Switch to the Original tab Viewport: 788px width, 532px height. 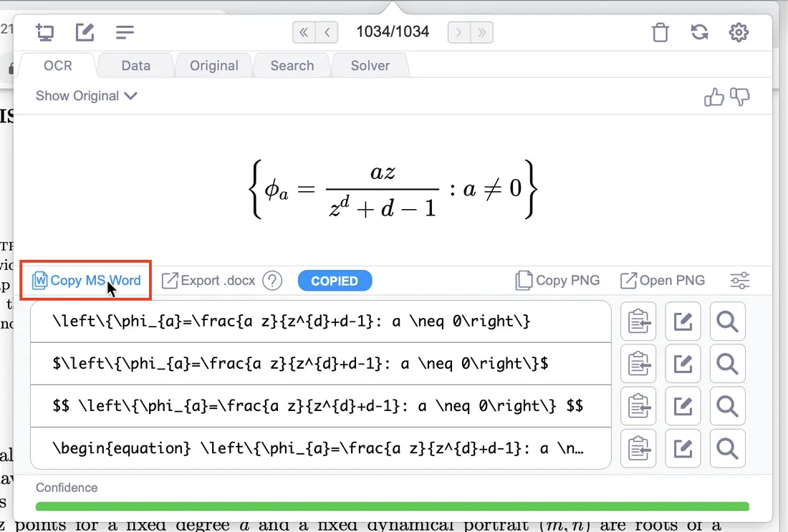tap(214, 66)
